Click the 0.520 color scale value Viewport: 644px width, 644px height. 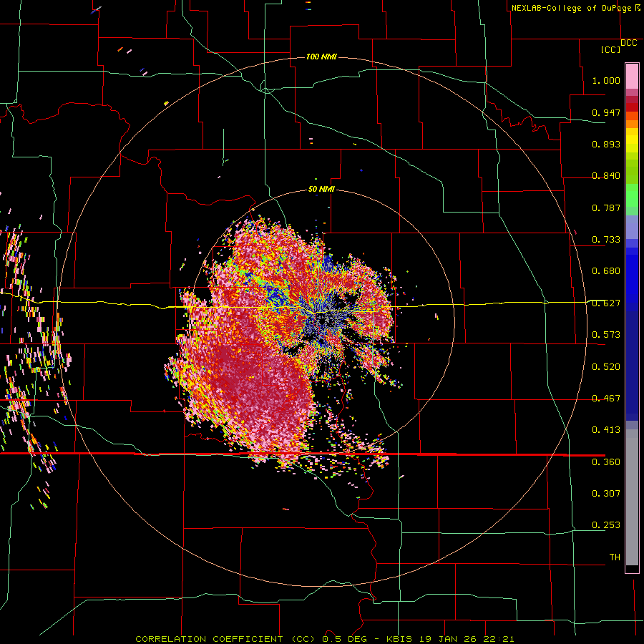point(606,367)
